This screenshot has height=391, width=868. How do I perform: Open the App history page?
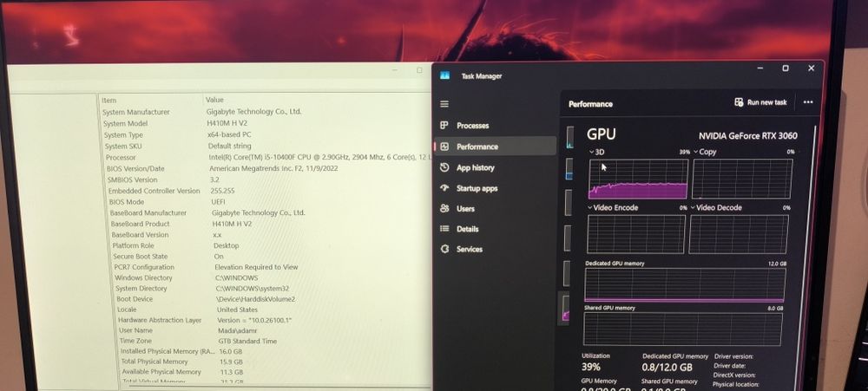[x=496, y=167]
